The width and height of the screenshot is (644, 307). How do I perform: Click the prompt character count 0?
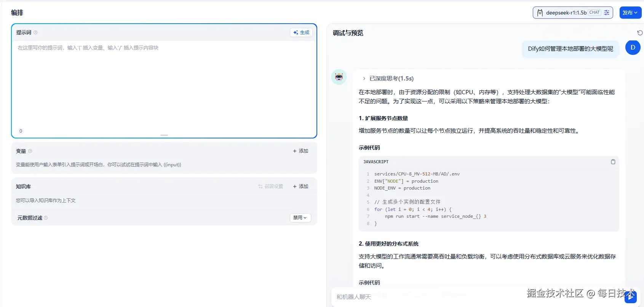click(21, 131)
